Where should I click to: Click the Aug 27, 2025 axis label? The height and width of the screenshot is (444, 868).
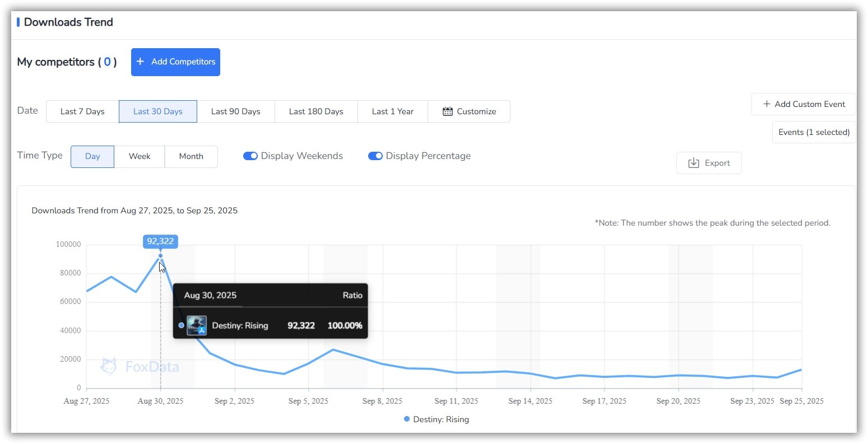click(87, 401)
